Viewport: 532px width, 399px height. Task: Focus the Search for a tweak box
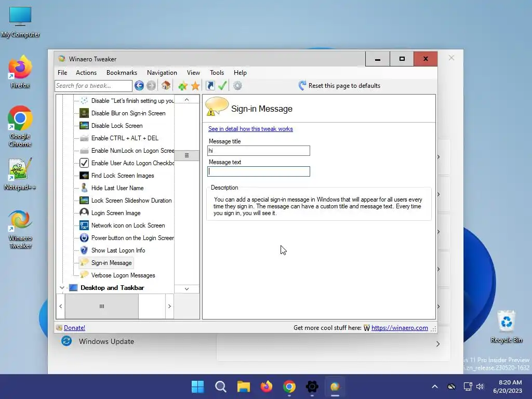(94, 86)
